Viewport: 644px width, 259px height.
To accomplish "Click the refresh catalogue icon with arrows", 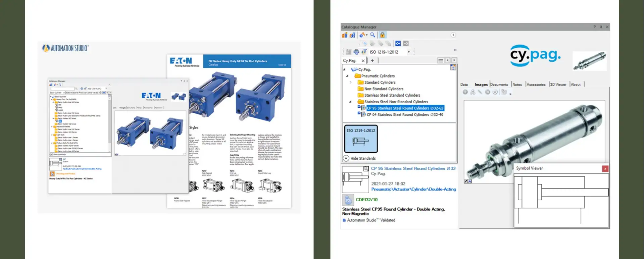I will [352, 35].
